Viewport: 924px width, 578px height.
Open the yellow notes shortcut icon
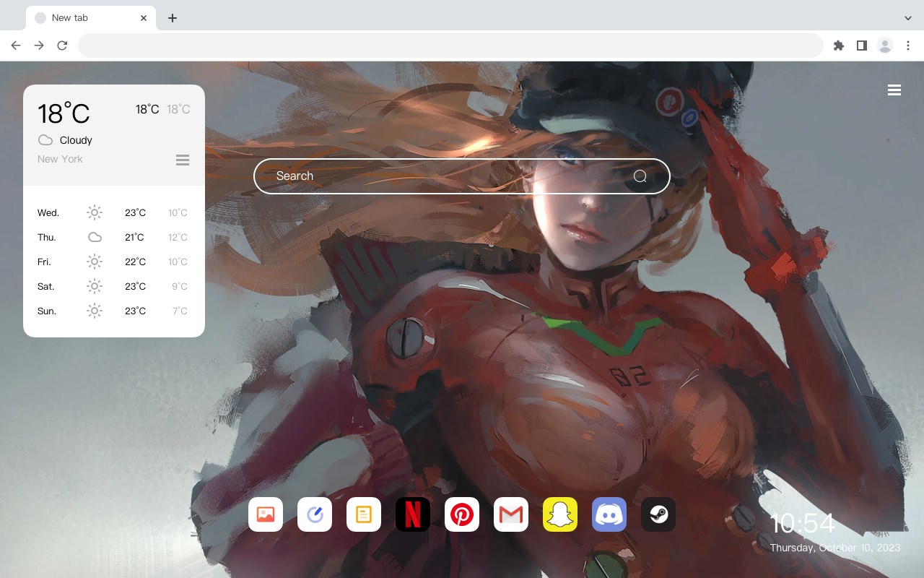pyautogui.click(x=364, y=514)
